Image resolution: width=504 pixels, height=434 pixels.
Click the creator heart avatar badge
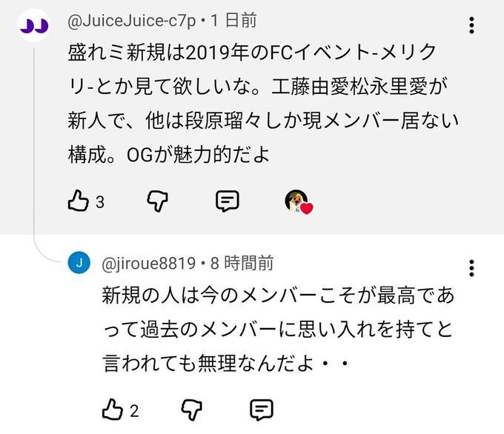(x=299, y=202)
